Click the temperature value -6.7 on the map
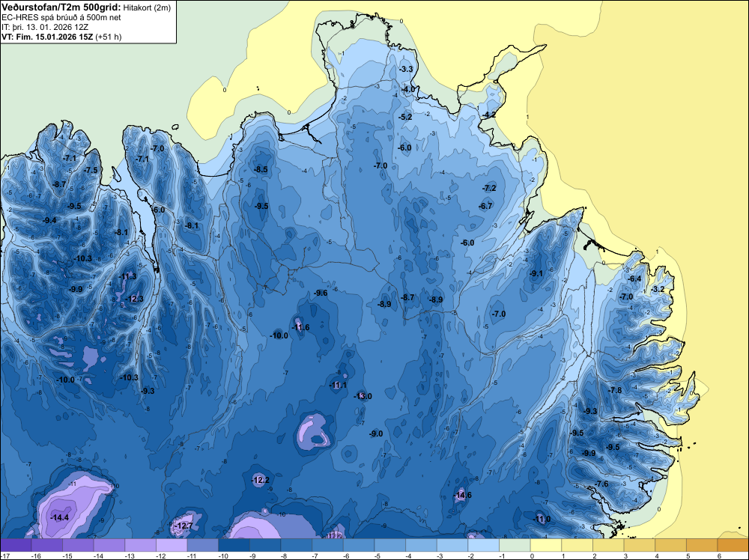This screenshot has width=749, height=560. pyautogui.click(x=485, y=206)
